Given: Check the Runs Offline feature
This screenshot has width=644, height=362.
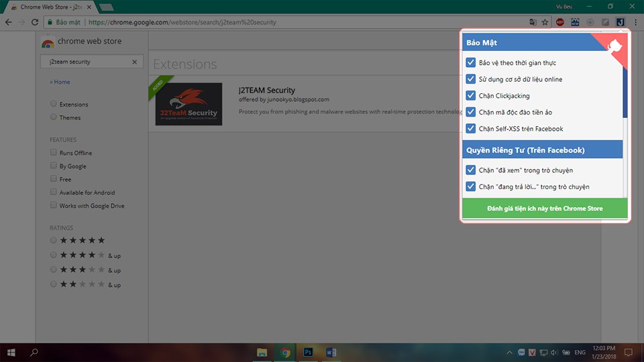Looking at the screenshot, I should (x=54, y=152).
